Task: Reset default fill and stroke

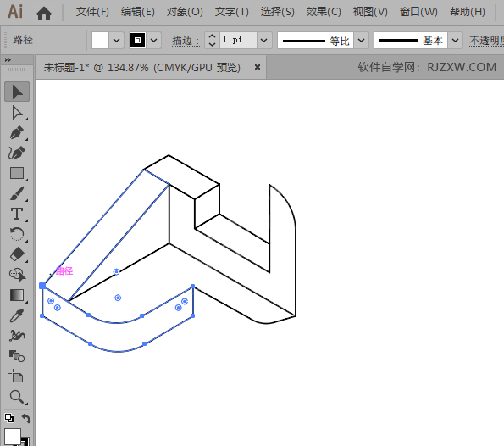Action: click(x=9, y=418)
